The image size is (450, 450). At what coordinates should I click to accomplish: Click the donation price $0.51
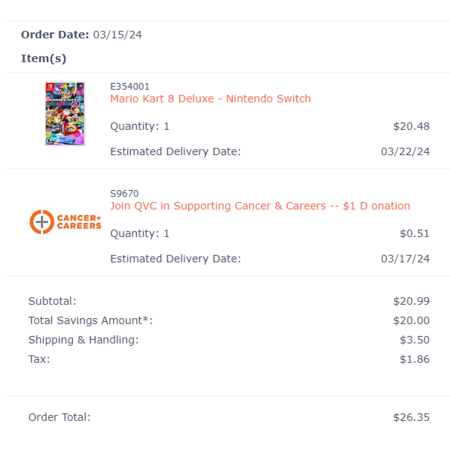415,233
